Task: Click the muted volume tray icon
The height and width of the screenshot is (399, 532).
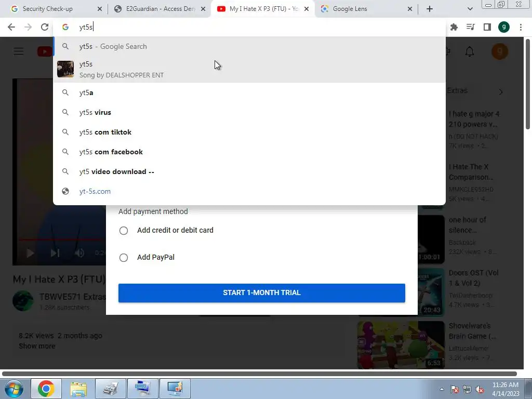Action: [x=480, y=389]
